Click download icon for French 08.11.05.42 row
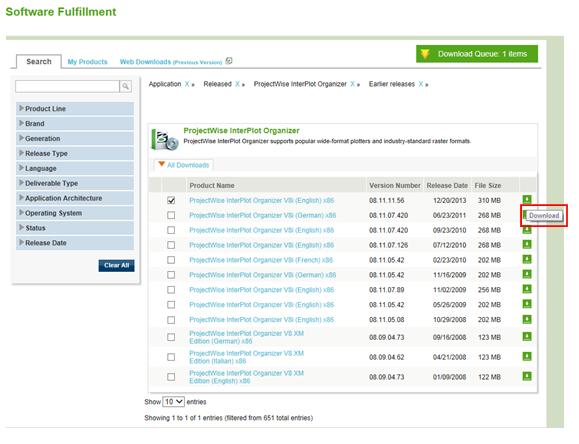579x444 pixels. pyautogui.click(x=527, y=259)
